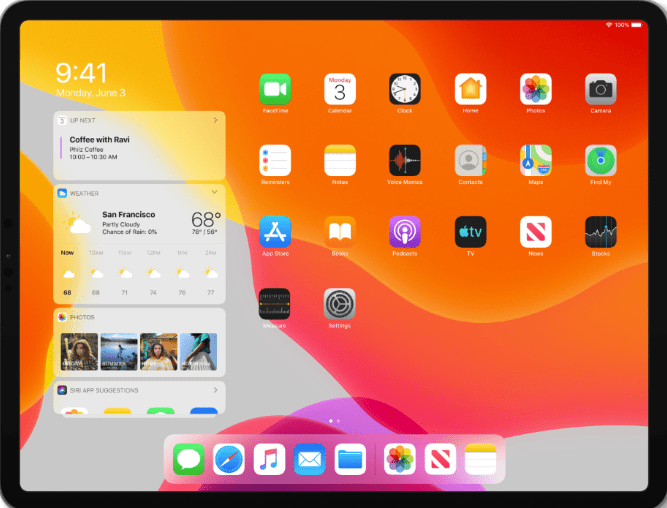Screen dimensions: 667x508
Task: Launch Music from the dock
Action: [x=270, y=460]
